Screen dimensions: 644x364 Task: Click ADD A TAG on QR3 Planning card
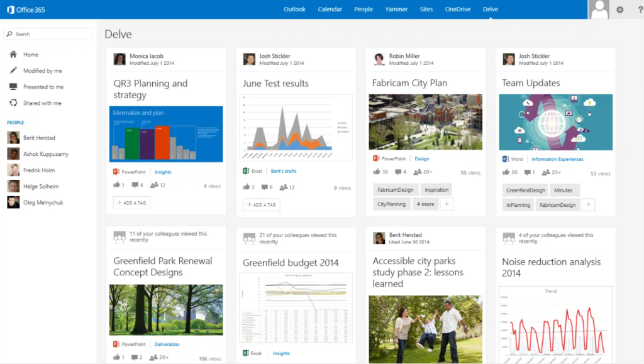[x=131, y=202]
